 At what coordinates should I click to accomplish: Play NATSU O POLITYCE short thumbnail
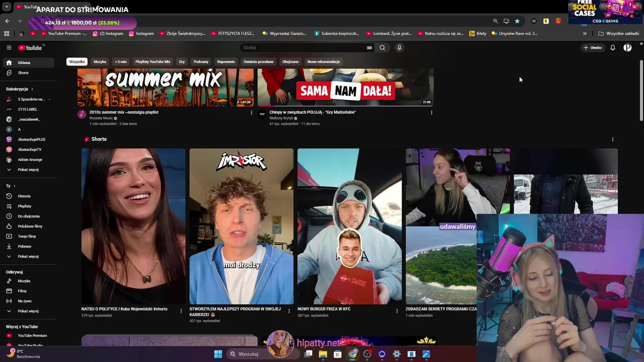[133, 226]
